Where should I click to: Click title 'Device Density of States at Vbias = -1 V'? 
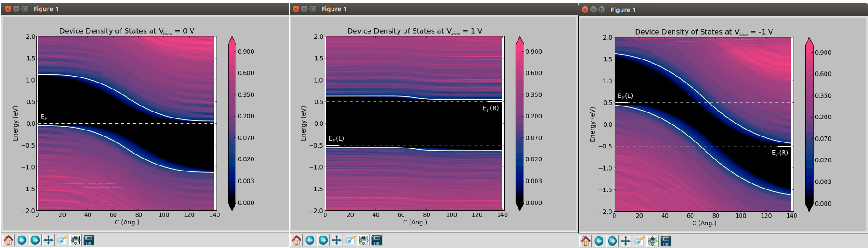(704, 32)
